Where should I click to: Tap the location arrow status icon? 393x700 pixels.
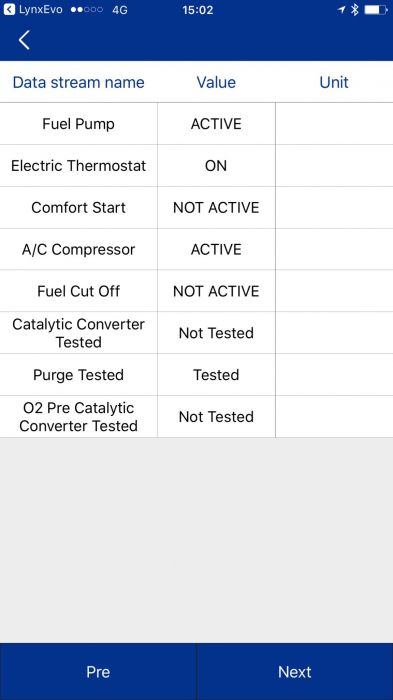pyautogui.click(x=342, y=9)
